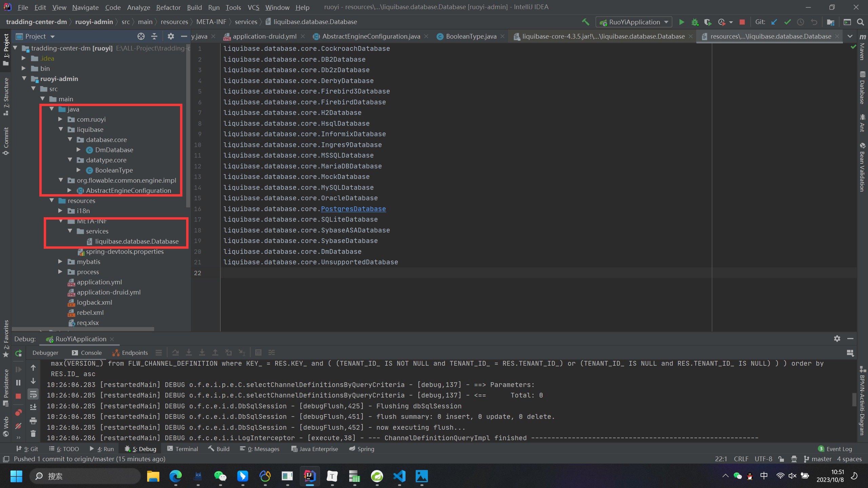Toggle soft-wrap in debug console

click(x=33, y=394)
